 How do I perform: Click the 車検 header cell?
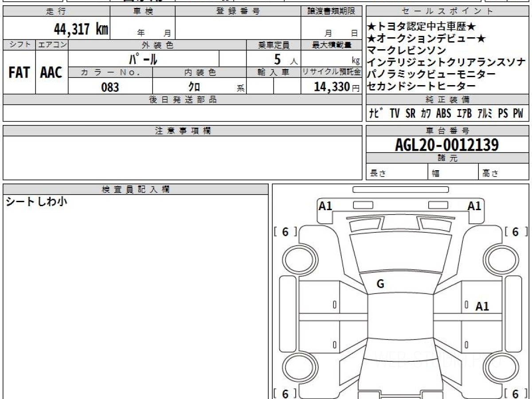coord(143,12)
